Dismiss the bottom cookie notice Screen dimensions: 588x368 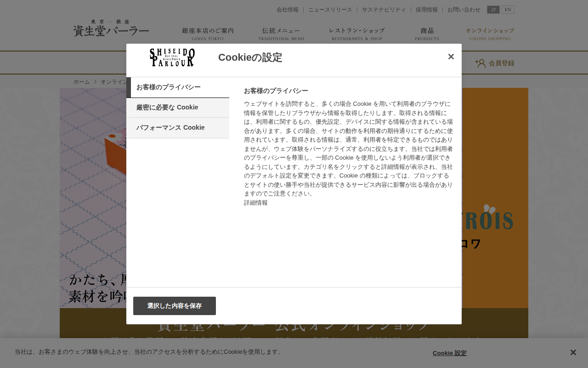tap(573, 352)
